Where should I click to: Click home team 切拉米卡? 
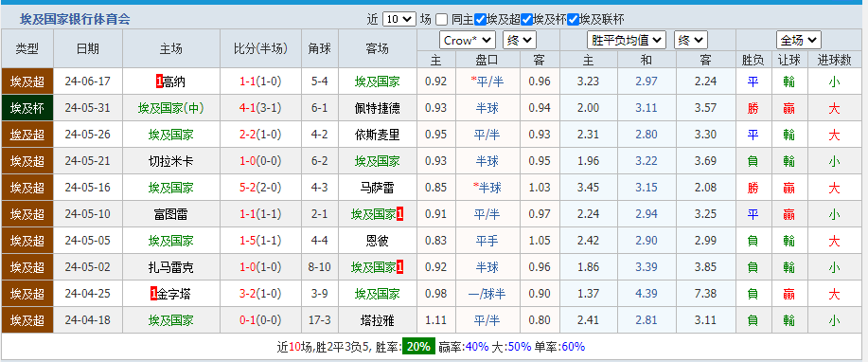(x=171, y=161)
